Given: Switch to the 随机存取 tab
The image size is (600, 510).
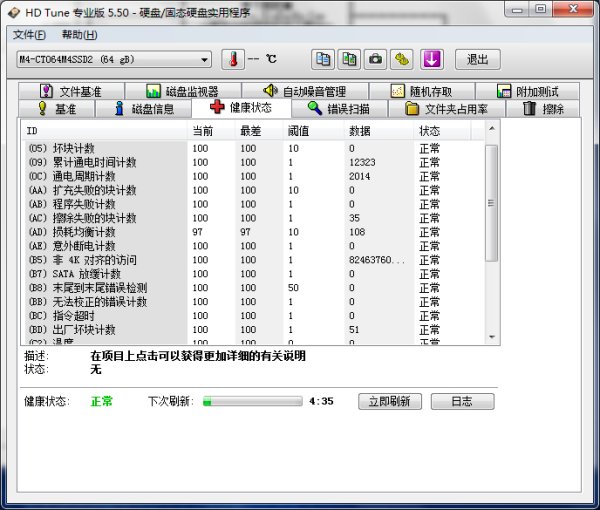Looking at the screenshot, I should coord(422,91).
